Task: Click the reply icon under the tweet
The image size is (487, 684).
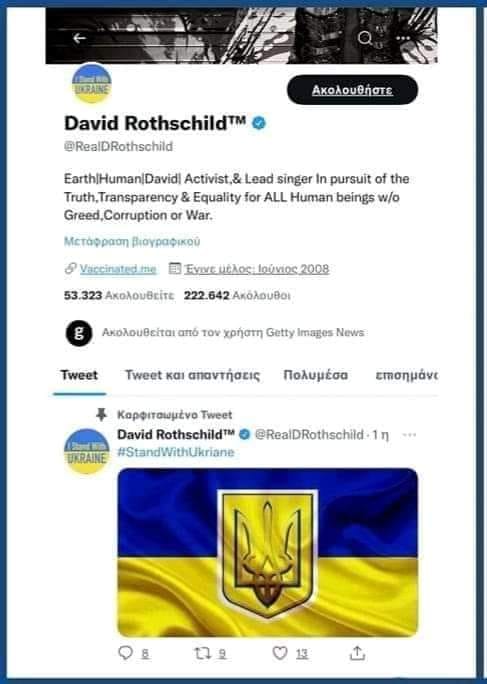Action: (x=126, y=653)
